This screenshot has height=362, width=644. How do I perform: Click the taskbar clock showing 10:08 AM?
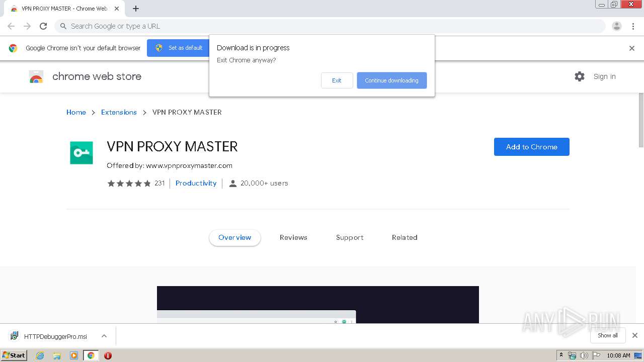(618, 355)
